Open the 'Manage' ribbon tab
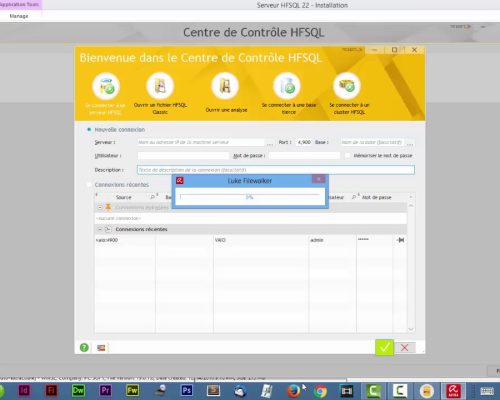Viewport: 500px width, 400px height. [x=19, y=16]
